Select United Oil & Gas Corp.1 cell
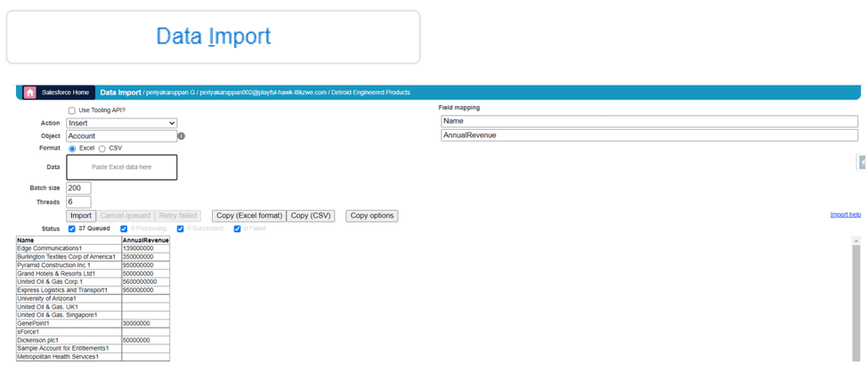Viewport: 868px width, 373px height. (x=69, y=281)
